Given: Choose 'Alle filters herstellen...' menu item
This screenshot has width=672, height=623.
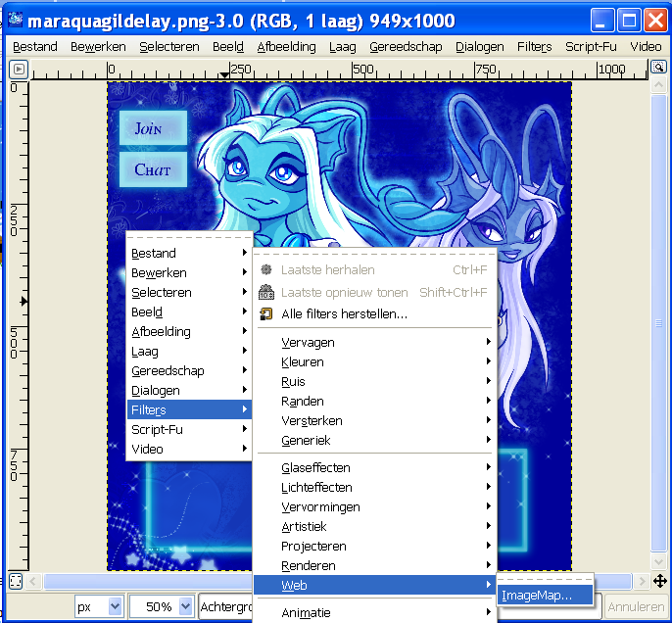Looking at the screenshot, I should (374, 314).
